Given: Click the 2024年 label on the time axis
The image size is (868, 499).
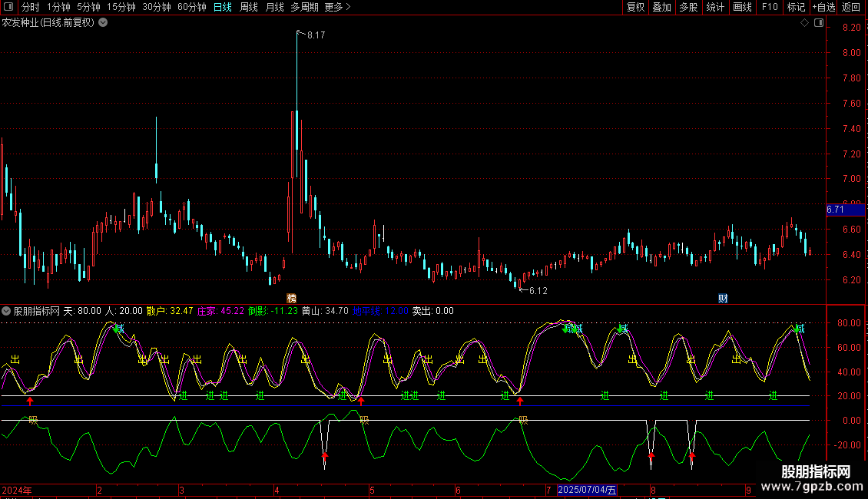Looking at the screenshot, I should 17,490.
